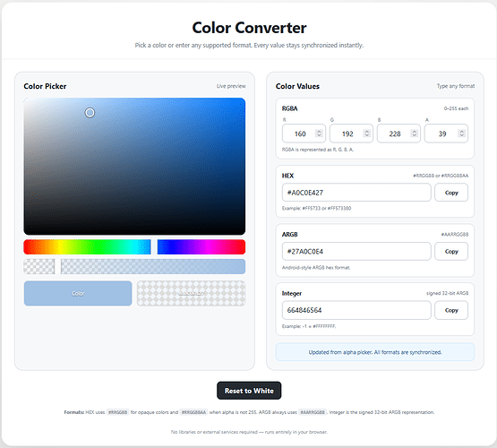Click the No libraries or external services footer line

[249, 432]
